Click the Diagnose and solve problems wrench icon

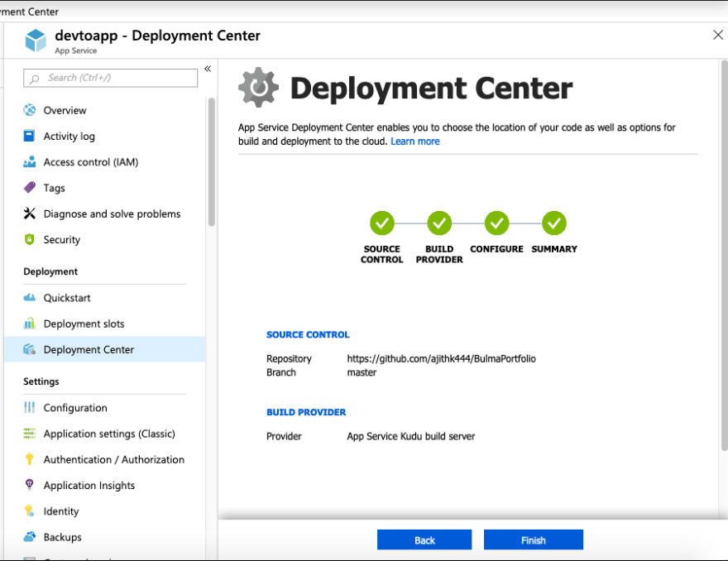point(29,213)
